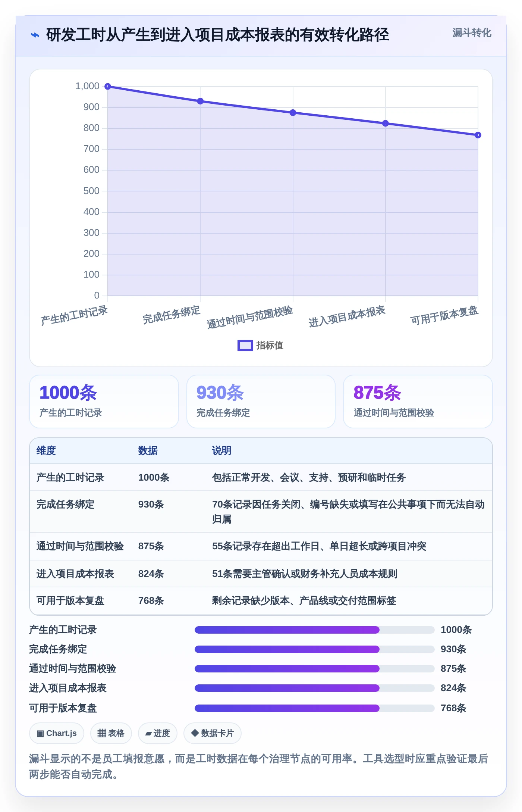Select the chart point for 产生的工时记录
522x812 pixels.
click(x=108, y=87)
